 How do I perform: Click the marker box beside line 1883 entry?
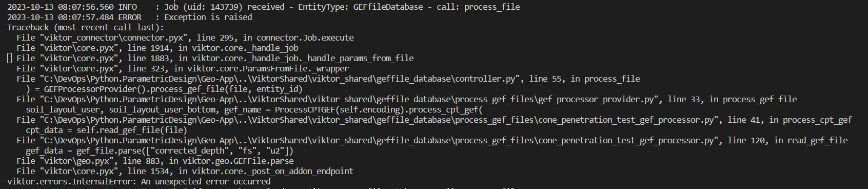[9, 58]
